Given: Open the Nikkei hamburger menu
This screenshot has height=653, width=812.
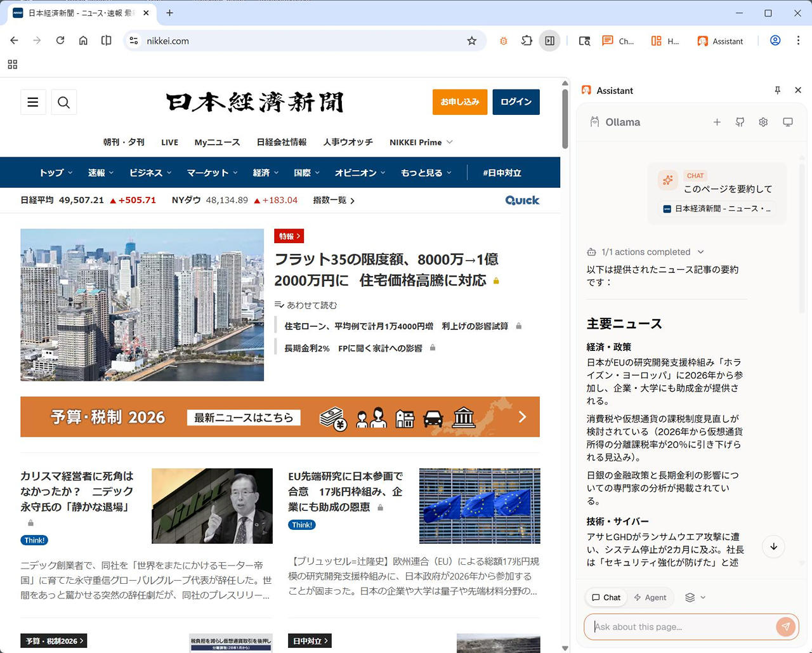Looking at the screenshot, I should 33,102.
